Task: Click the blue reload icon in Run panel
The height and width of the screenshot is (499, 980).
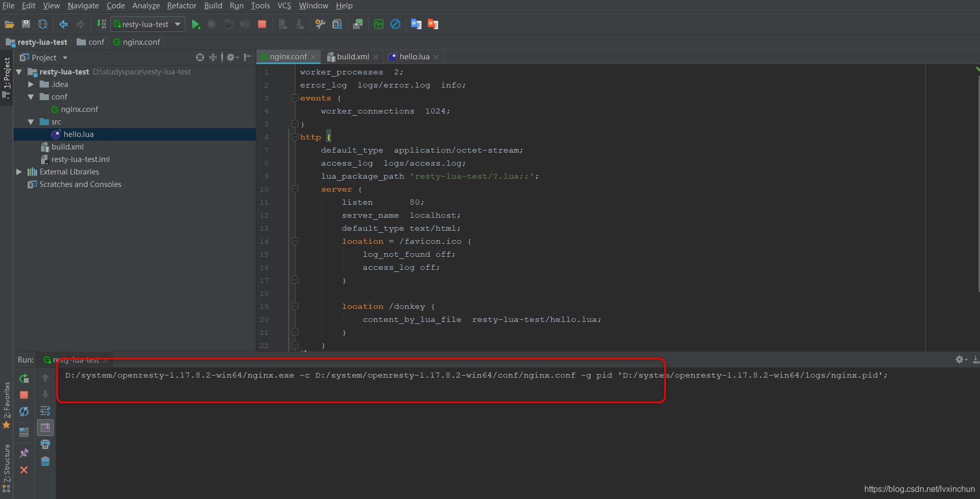Action: click(24, 411)
